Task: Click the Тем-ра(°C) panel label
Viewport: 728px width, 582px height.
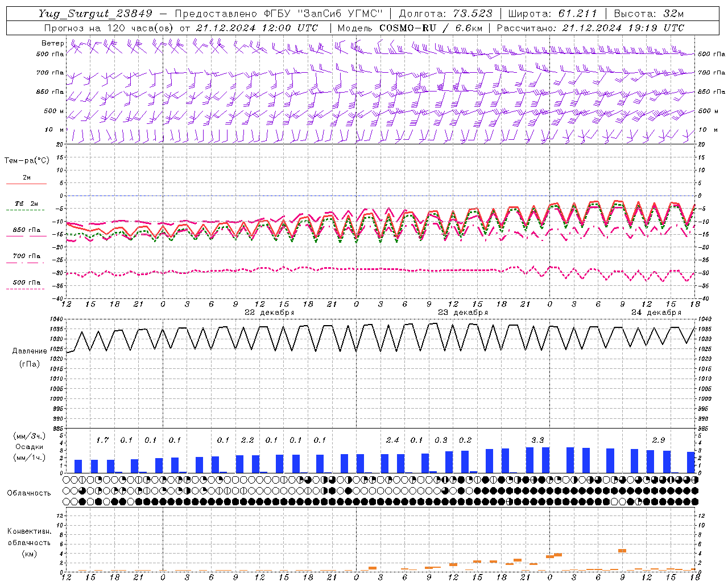Action: [27, 161]
